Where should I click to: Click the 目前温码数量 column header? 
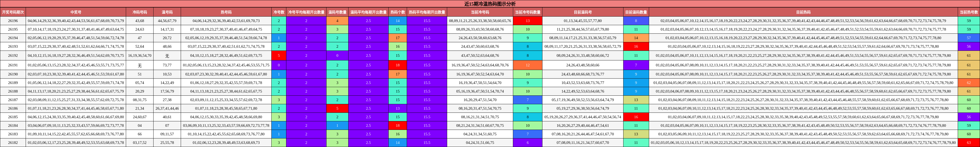point(636,12)
